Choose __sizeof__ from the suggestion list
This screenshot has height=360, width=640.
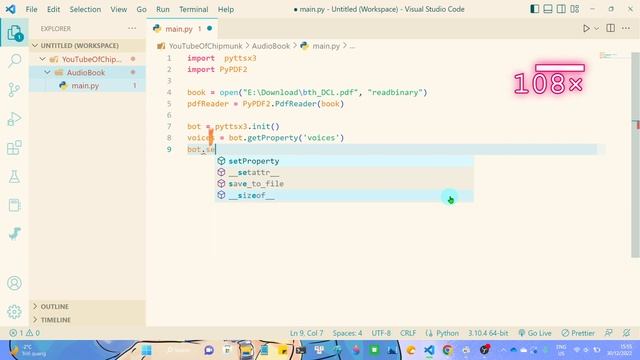point(344,195)
